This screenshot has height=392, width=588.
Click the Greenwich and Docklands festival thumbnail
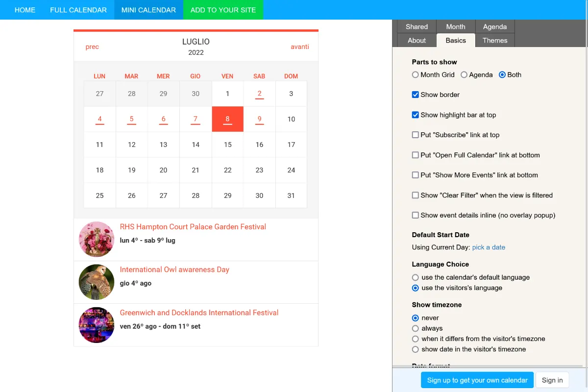tap(97, 325)
